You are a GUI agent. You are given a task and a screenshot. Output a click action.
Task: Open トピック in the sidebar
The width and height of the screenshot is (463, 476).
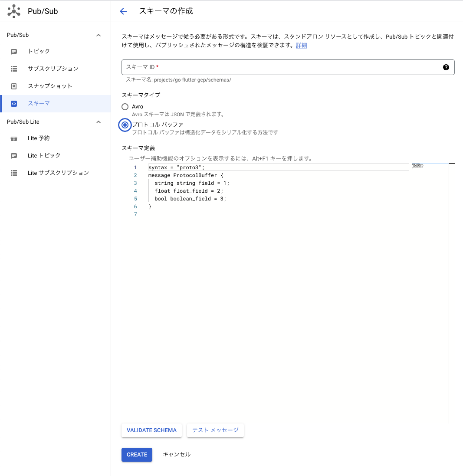[56, 51]
